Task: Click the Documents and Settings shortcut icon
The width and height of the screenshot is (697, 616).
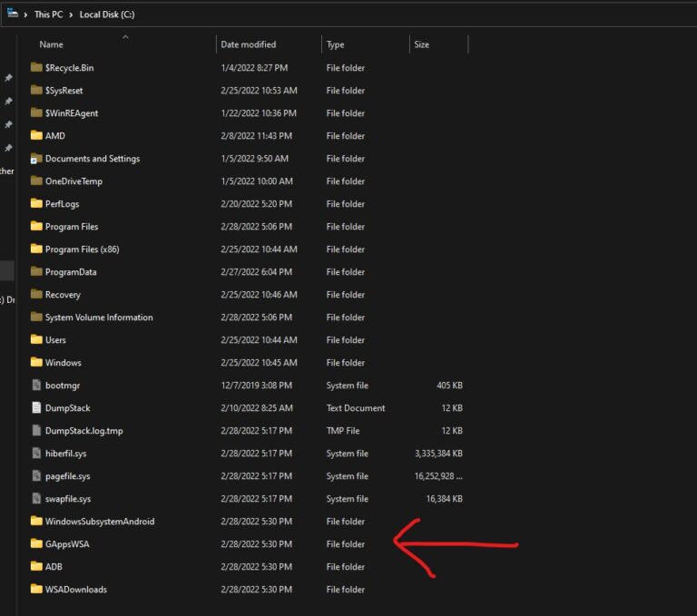Action: (36, 159)
